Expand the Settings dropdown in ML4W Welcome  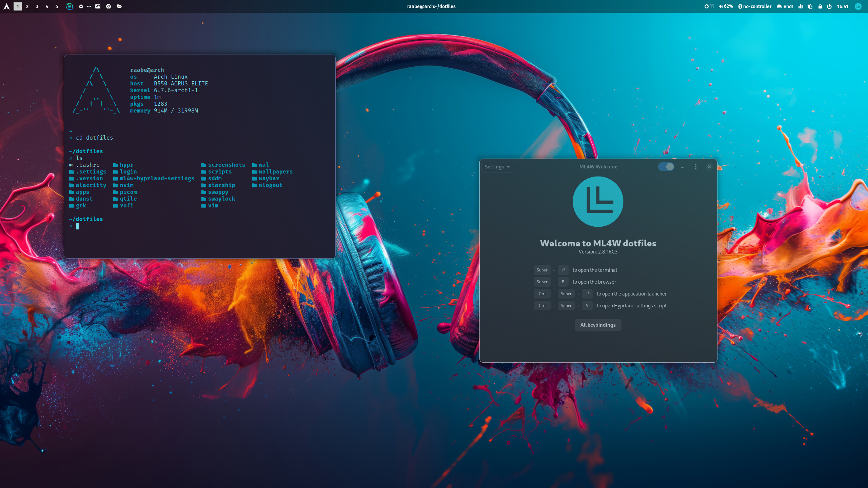coord(497,167)
